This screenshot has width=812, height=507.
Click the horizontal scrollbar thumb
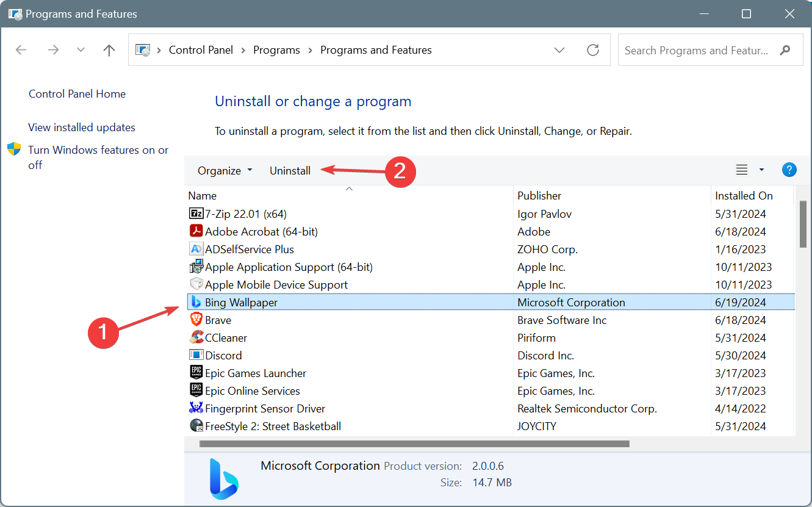(x=414, y=444)
